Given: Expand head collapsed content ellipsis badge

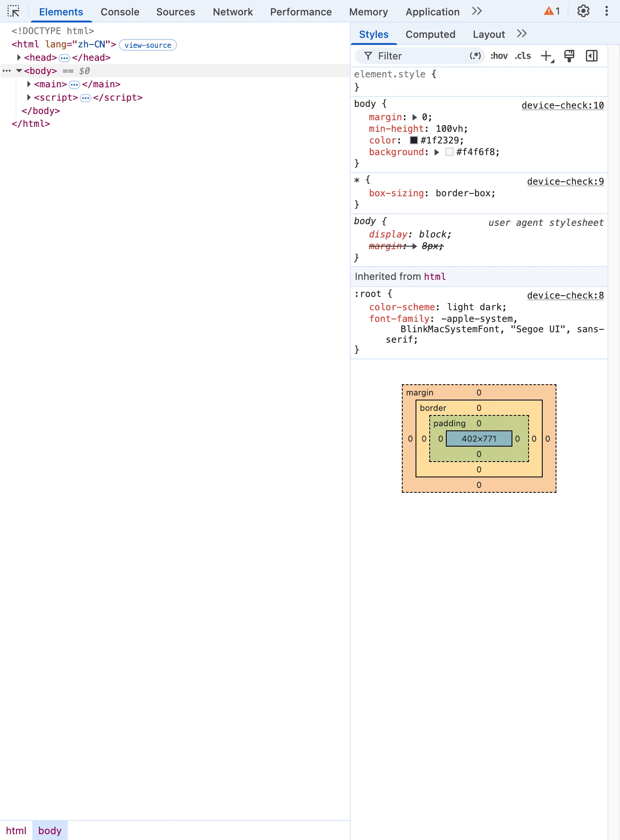Looking at the screenshot, I should click(64, 58).
